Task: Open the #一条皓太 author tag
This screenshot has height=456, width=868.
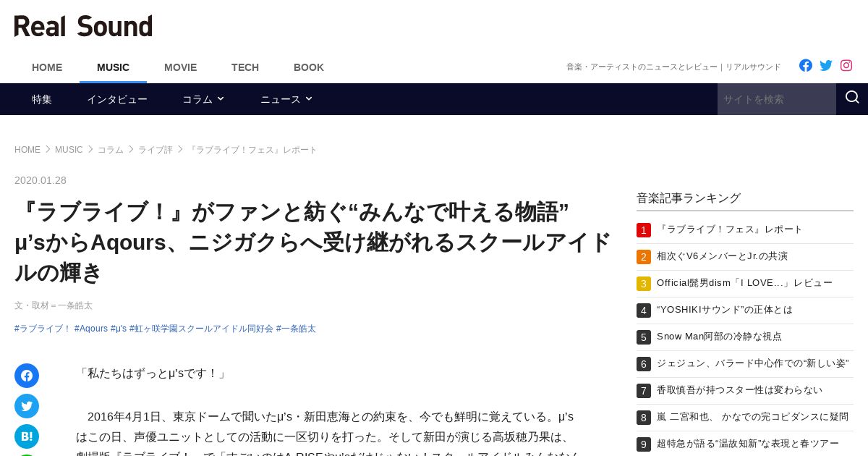Action: tap(296, 329)
